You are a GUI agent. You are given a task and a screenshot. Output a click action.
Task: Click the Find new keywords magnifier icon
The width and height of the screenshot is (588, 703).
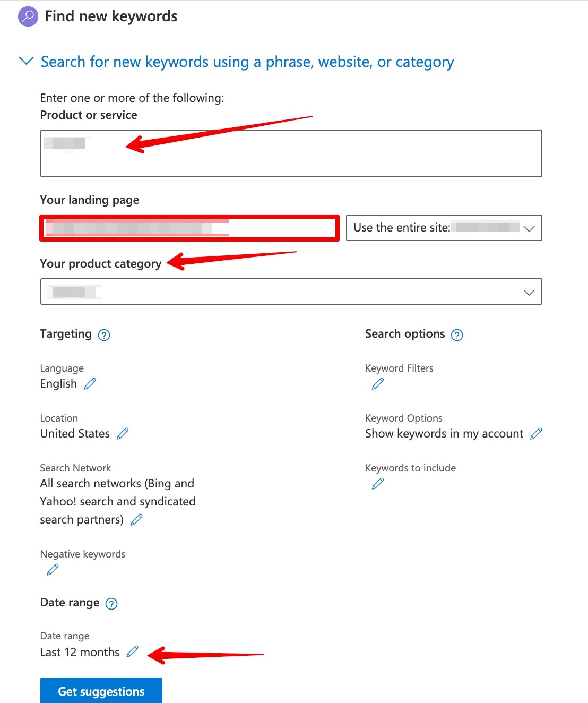pyautogui.click(x=27, y=16)
